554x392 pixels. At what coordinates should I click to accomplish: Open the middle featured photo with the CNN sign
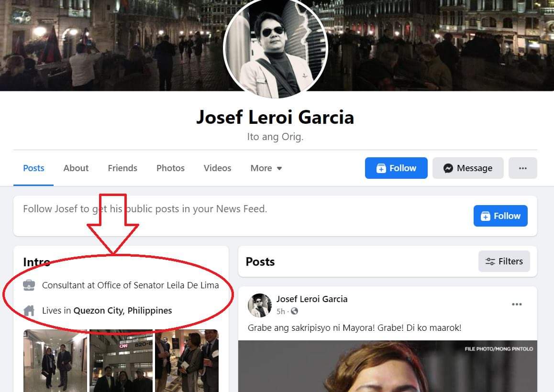click(121, 360)
